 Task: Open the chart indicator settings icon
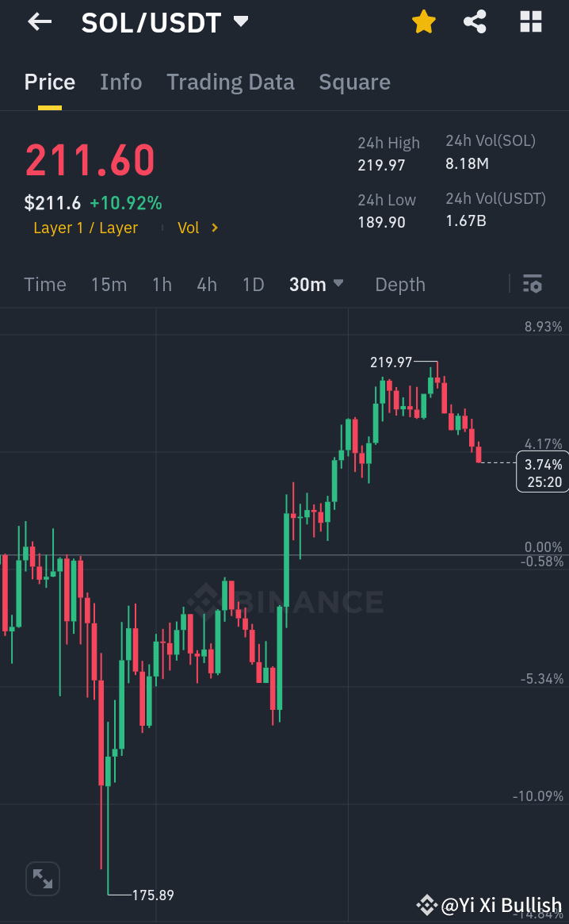point(533,283)
